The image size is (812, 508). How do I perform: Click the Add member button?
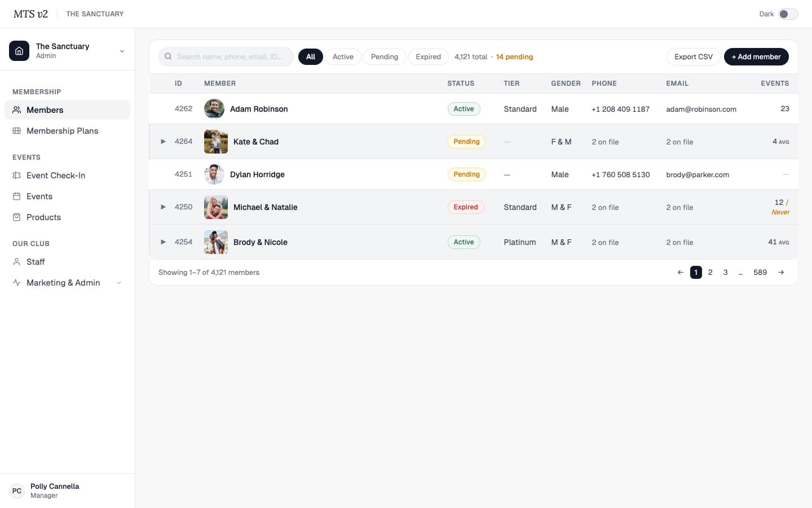pyautogui.click(x=756, y=56)
